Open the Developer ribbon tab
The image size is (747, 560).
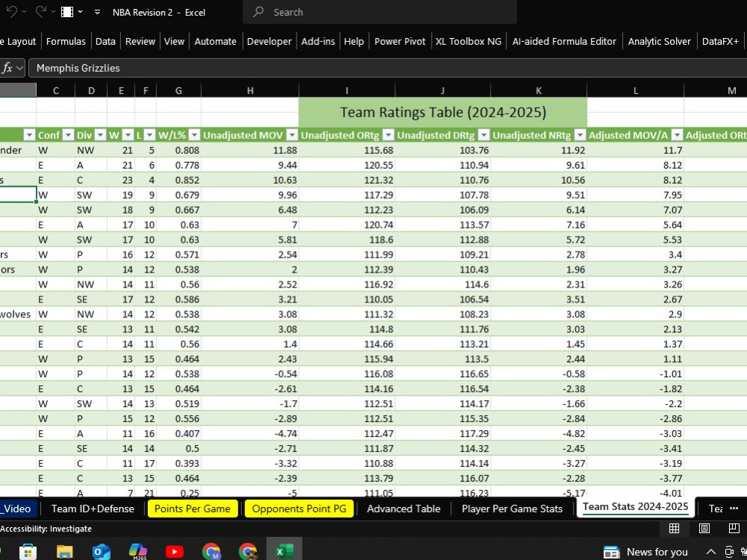269,41
